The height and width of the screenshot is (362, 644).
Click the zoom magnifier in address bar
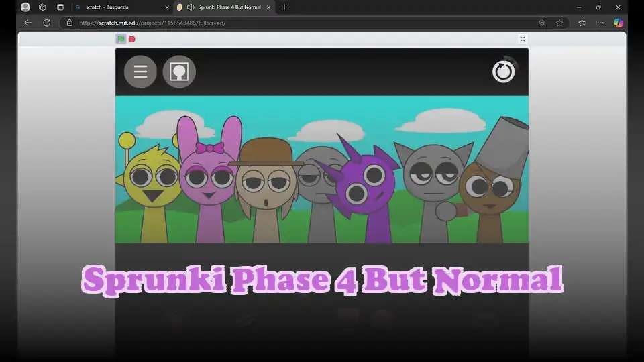click(x=542, y=23)
